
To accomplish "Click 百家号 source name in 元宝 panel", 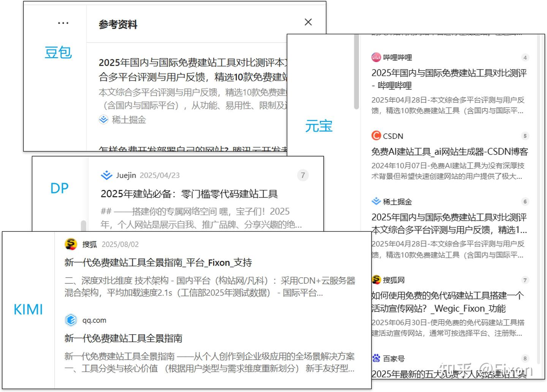I will click(x=394, y=359).
